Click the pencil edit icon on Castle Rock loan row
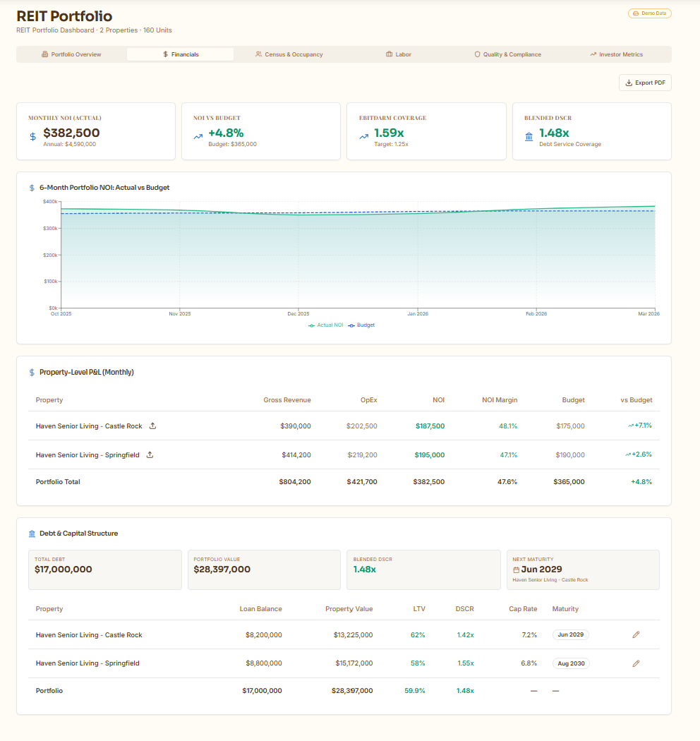This screenshot has width=700, height=741. [636, 634]
